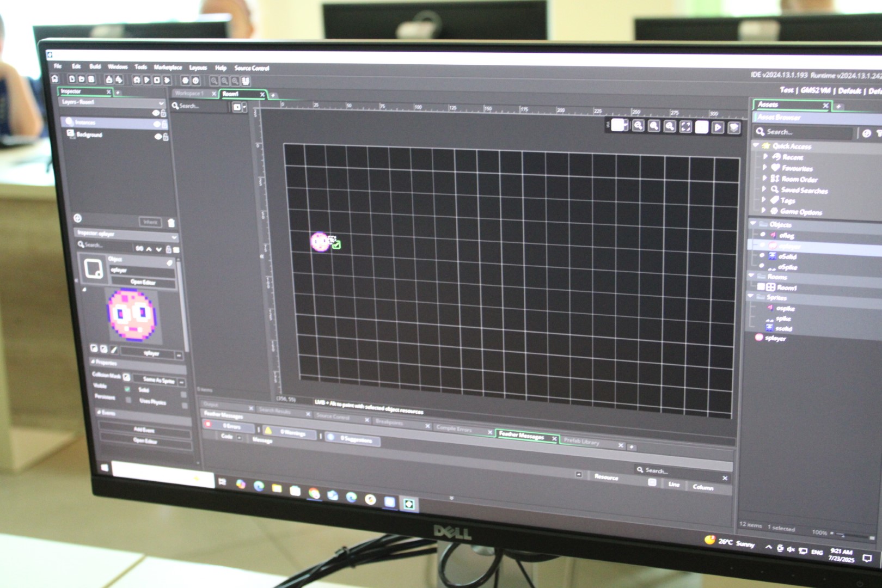The image size is (882, 588).
Task: Click the zoom reset icon in the room editor toolbar
Action: 654,126
